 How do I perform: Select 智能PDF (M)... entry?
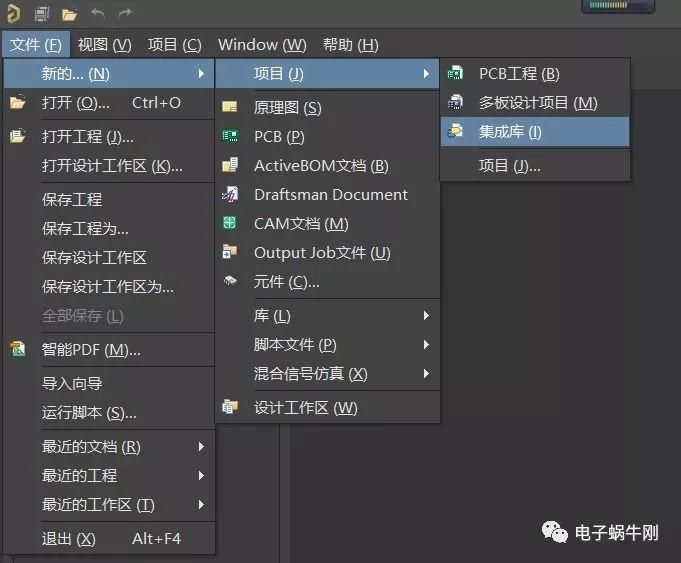109,350
